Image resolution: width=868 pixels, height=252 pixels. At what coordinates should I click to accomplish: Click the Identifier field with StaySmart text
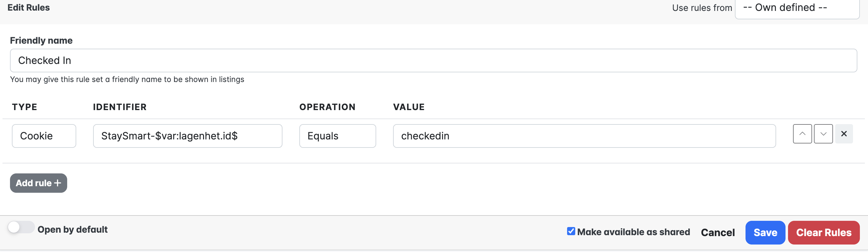[187, 136]
